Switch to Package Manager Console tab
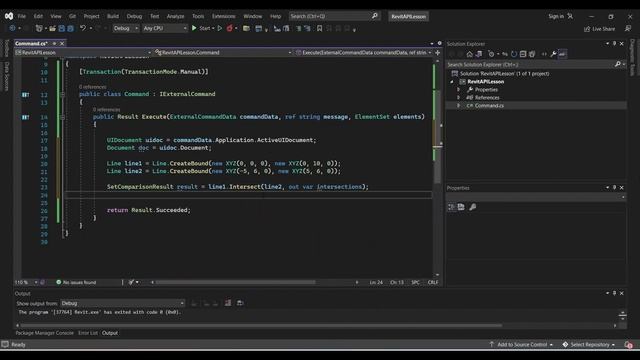 44,333
